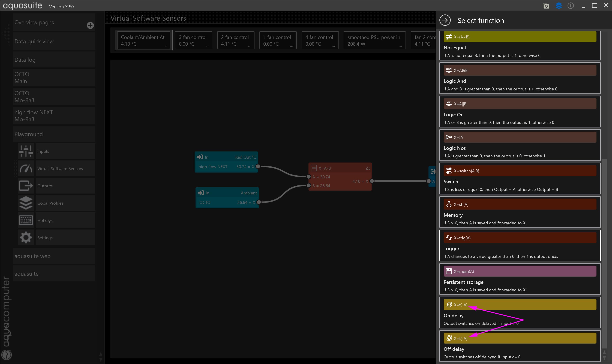Click the Hotkeys keyboard icon

coord(26,220)
